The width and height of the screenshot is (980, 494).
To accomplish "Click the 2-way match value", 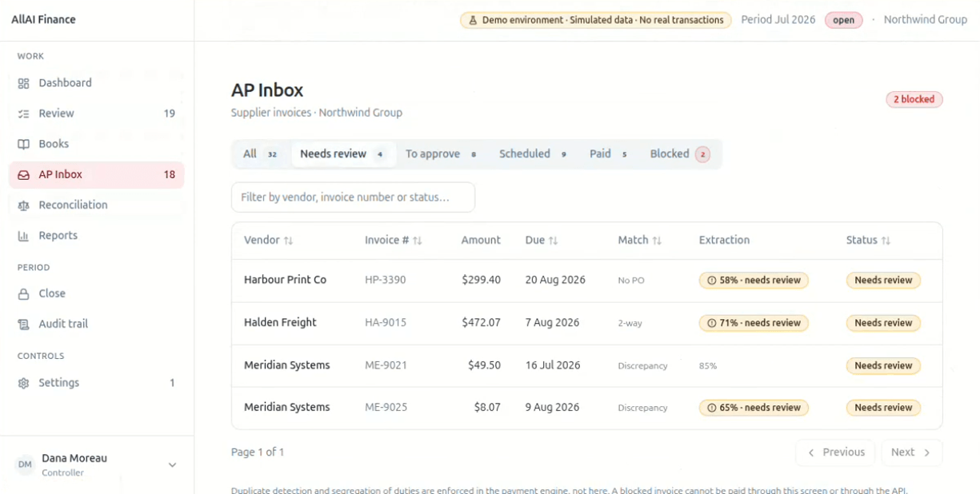I will (630, 323).
